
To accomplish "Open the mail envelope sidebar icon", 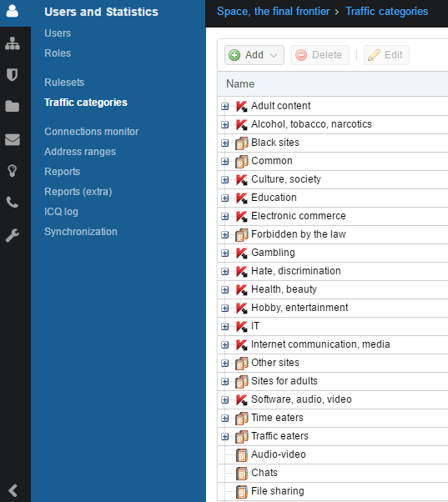I will (13, 139).
